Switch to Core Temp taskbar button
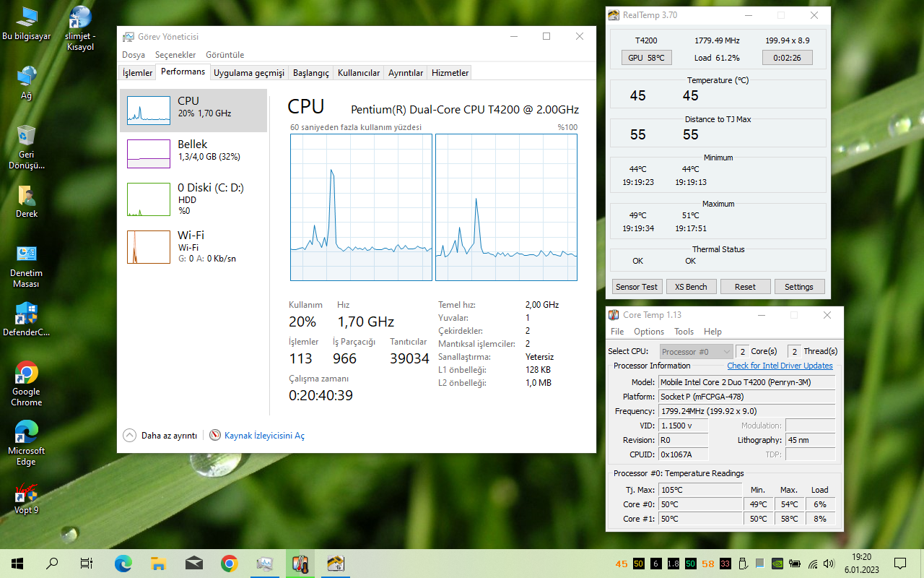This screenshot has width=924, height=578. pos(300,564)
